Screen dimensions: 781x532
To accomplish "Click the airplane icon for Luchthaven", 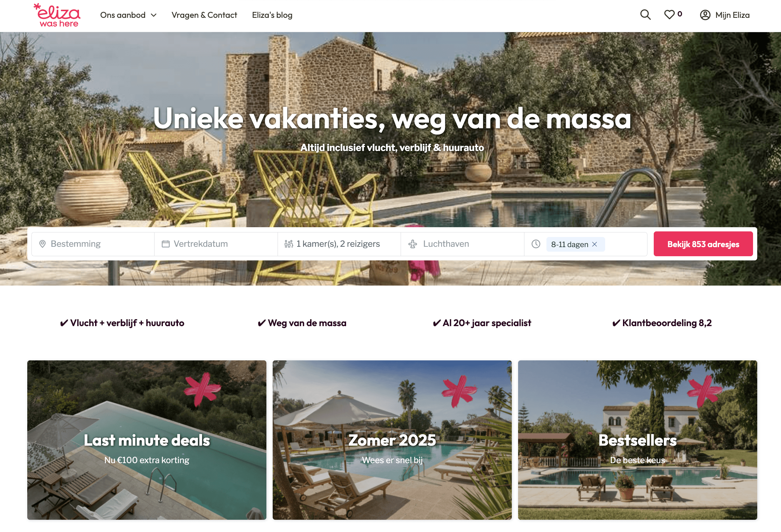I will pos(413,244).
